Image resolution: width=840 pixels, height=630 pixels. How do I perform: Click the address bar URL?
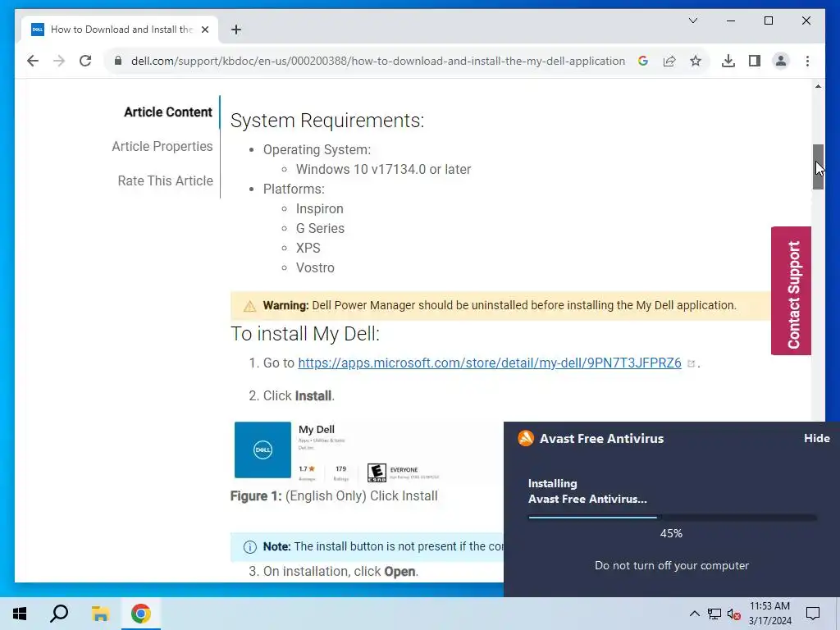click(x=377, y=61)
